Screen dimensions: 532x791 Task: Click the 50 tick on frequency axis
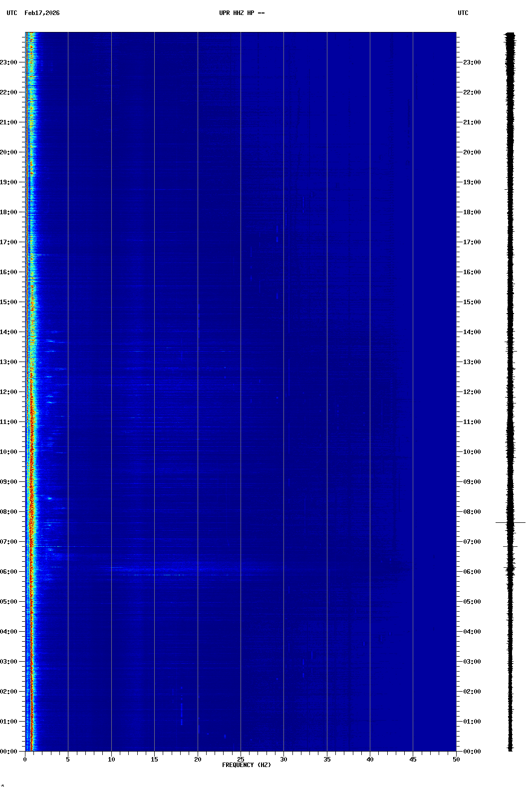click(456, 760)
